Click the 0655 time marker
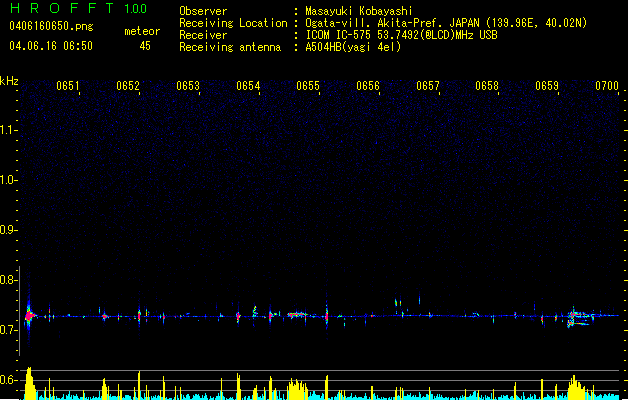 click(308, 86)
